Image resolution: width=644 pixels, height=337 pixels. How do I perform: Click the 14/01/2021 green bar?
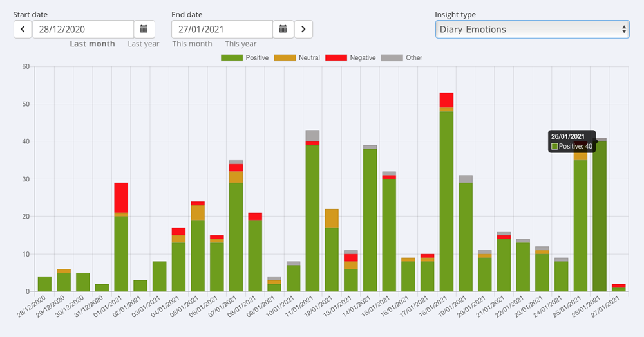tap(370, 220)
